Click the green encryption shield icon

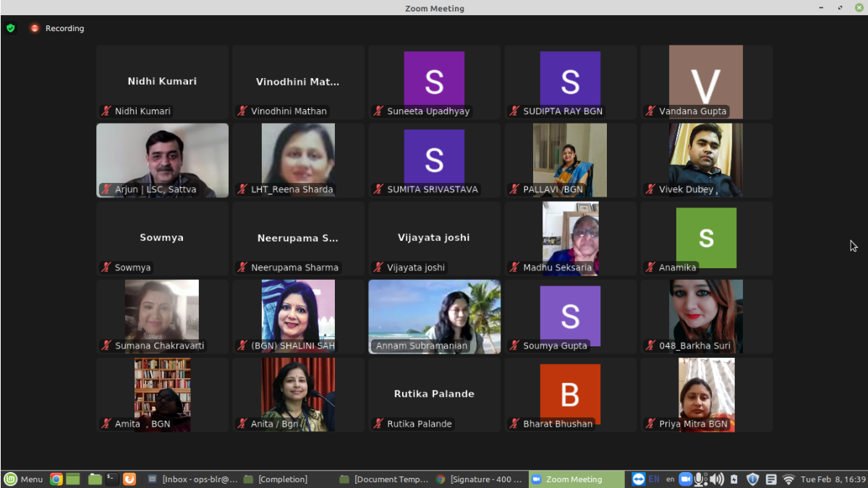pos(10,28)
